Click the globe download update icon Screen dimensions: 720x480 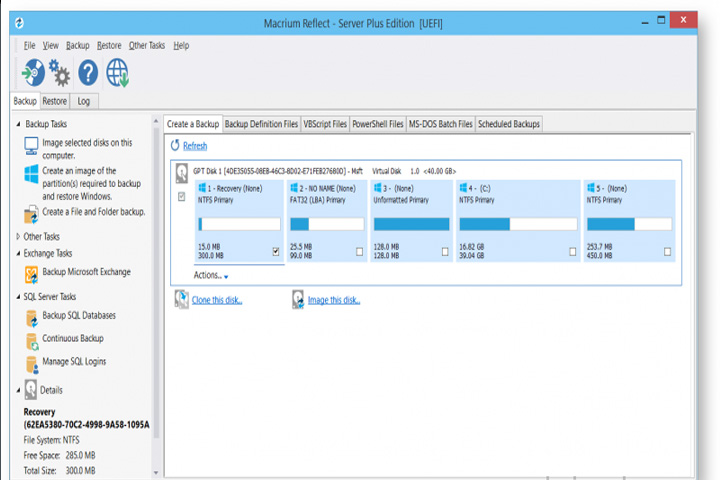[x=118, y=73]
